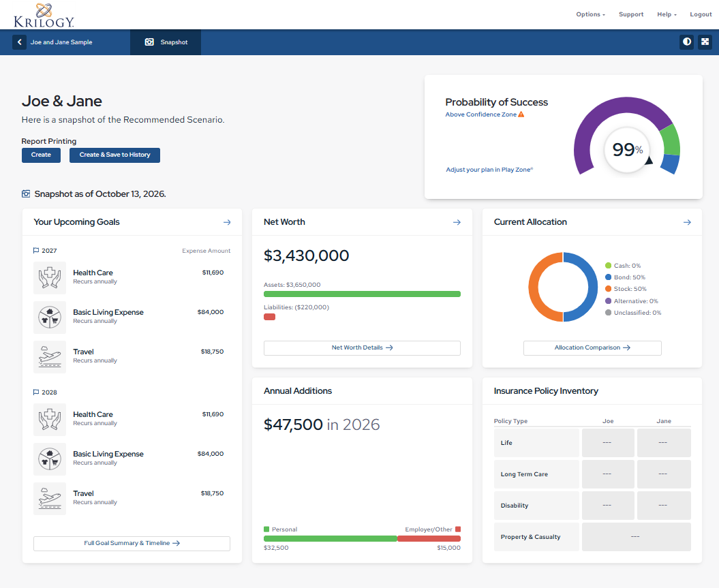Click the green Personal additions bar segment

(330, 538)
